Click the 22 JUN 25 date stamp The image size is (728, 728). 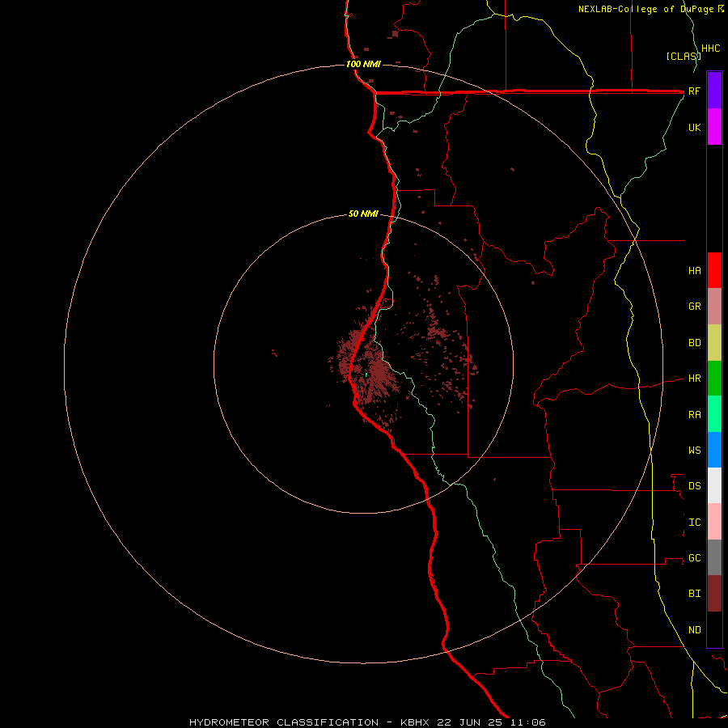point(470,722)
